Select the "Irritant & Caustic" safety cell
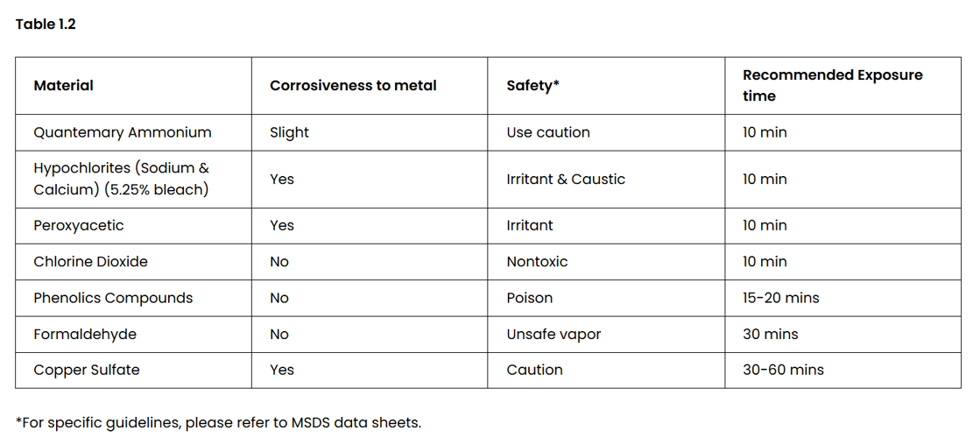Image resolution: width=980 pixels, height=438 pixels. (x=566, y=179)
